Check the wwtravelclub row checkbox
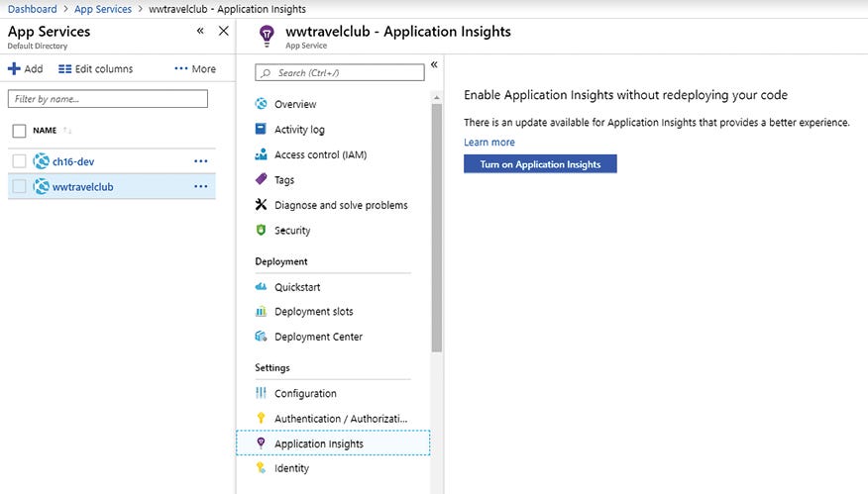Viewport: 868px width, 494px height. [19, 186]
